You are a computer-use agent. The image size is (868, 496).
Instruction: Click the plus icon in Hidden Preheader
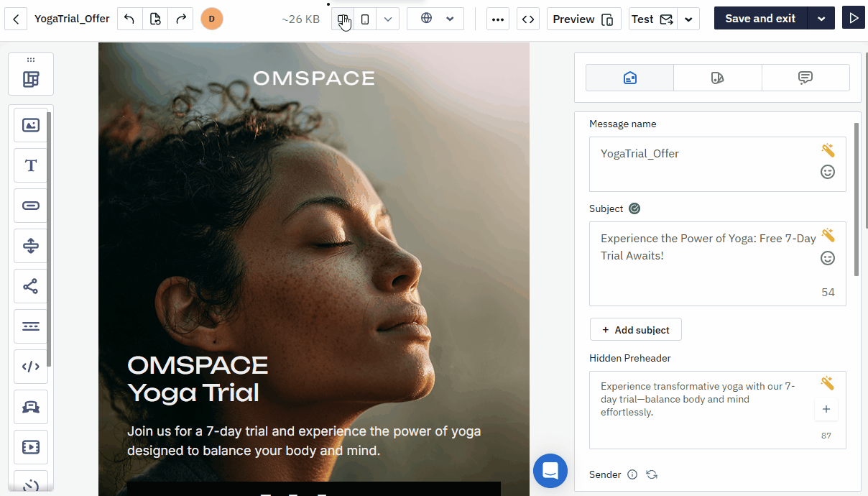point(826,409)
